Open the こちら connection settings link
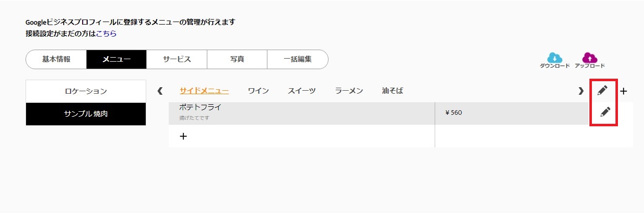Screen dimensions: 644x213 click(x=106, y=34)
